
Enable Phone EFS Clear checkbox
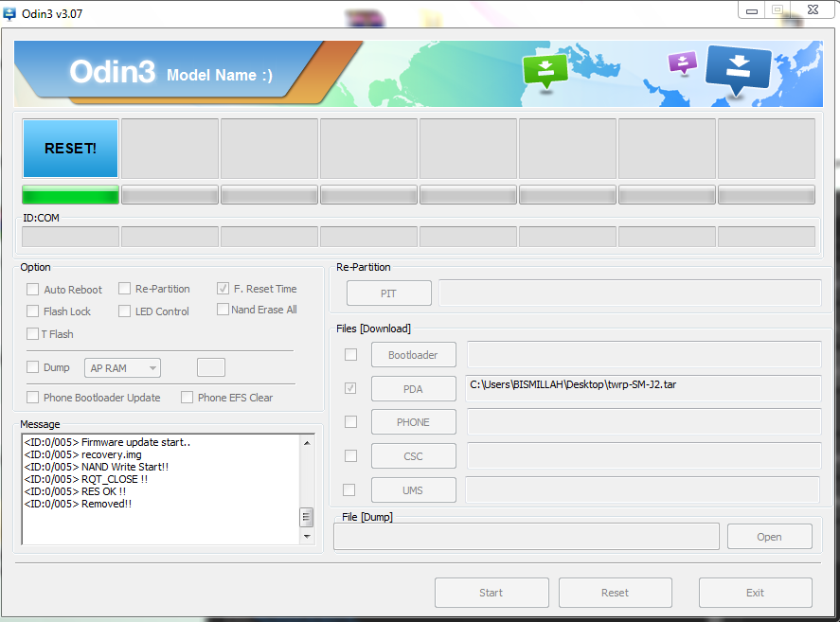click(187, 397)
